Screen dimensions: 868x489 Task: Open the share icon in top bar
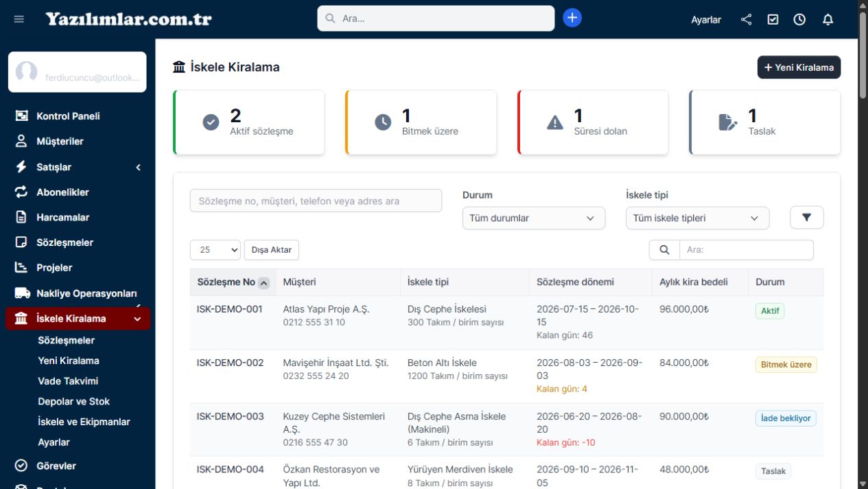[x=747, y=19]
